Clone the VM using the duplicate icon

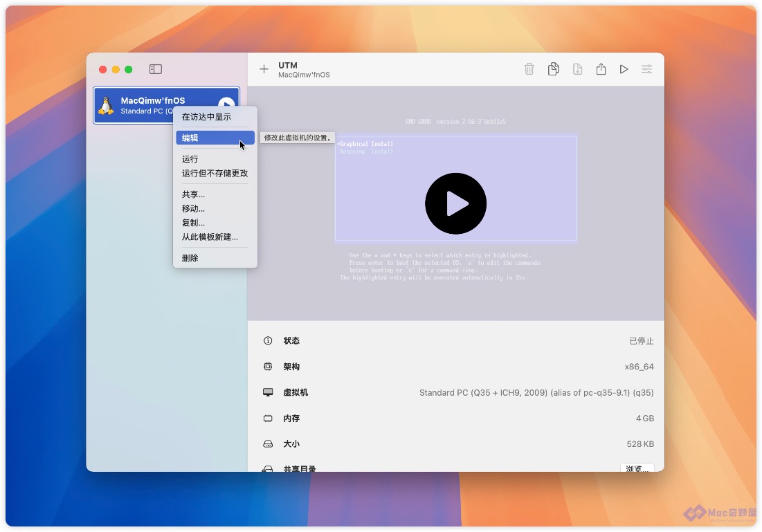[x=553, y=69]
